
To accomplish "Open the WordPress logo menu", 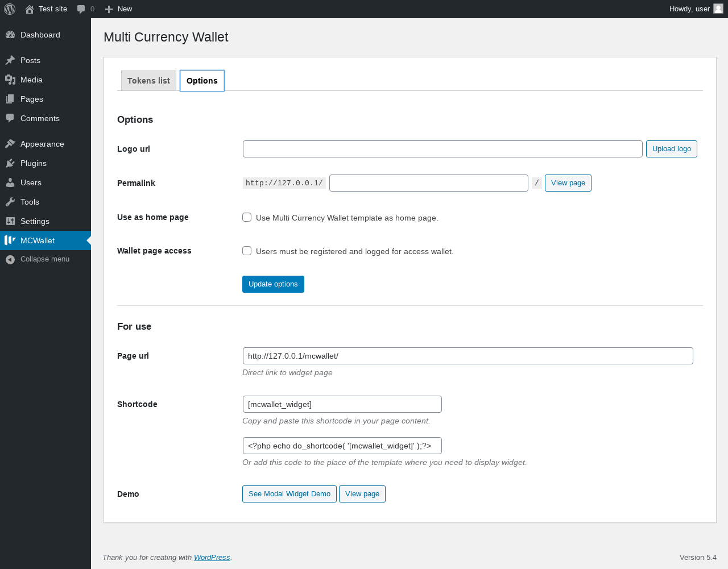I will point(10,9).
